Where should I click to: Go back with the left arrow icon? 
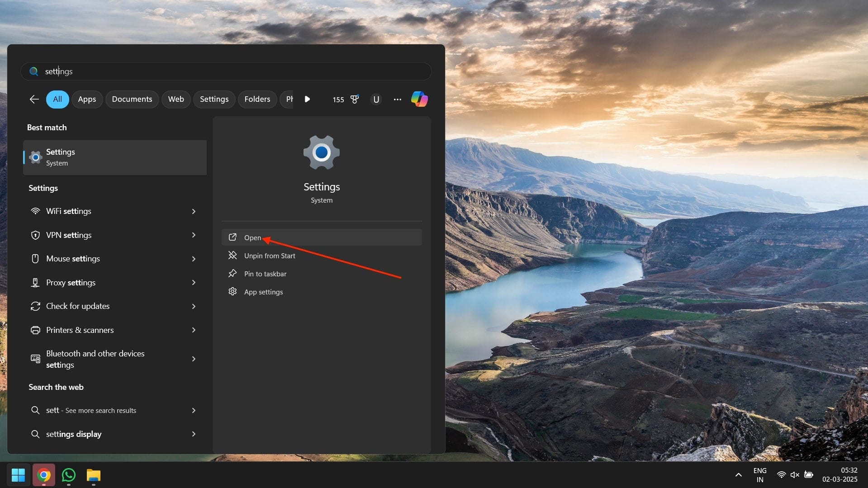pyautogui.click(x=34, y=99)
